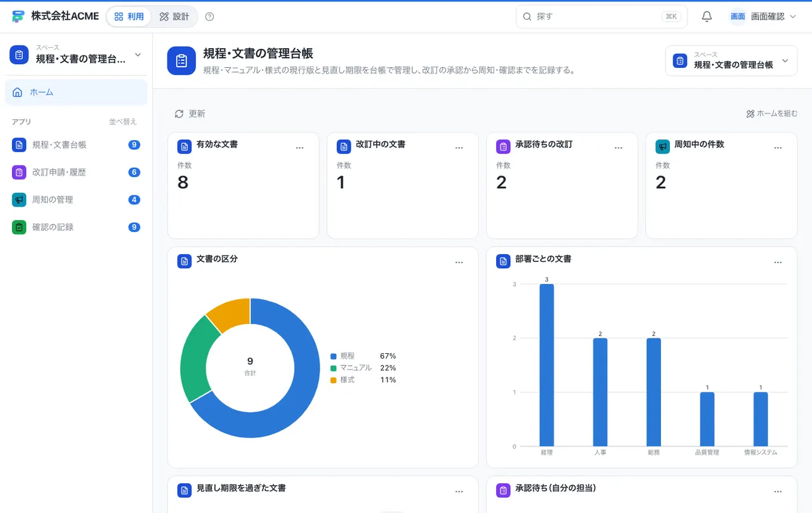812x513 pixels.
Task: Click the 様式 legend color swatch
Action: click(x=333, y=380)
